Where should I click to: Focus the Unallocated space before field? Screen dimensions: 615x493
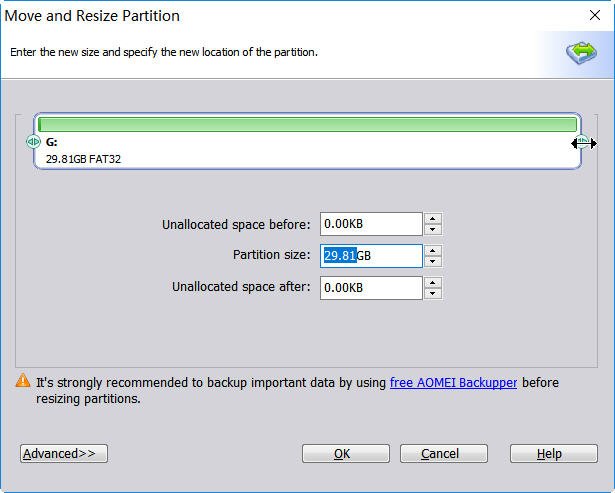click(x=370, y=224)
